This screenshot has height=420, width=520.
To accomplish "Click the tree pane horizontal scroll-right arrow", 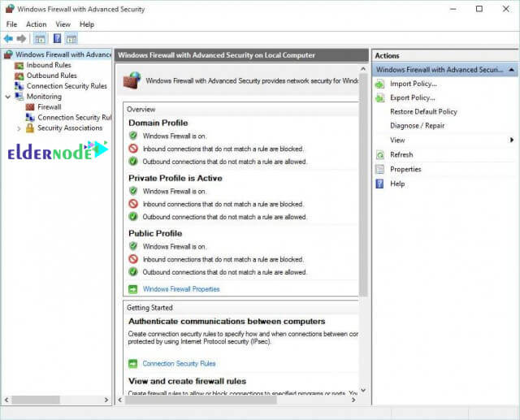I will pos(106,401).
